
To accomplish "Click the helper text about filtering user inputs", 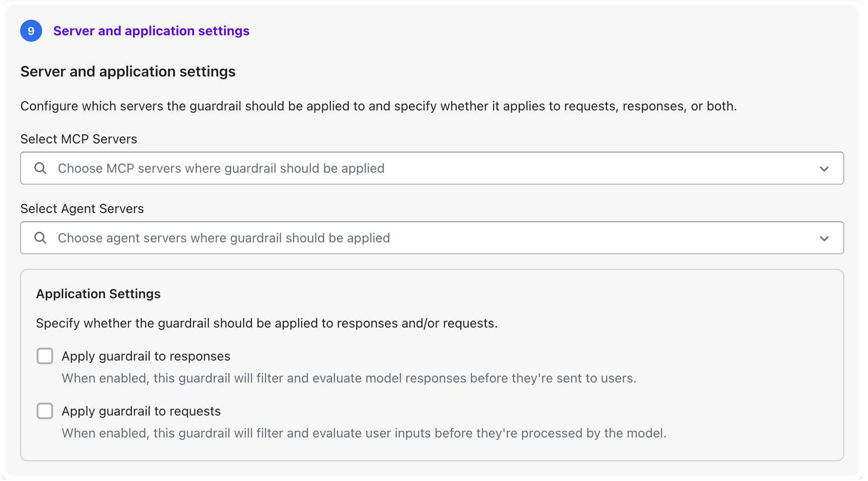I will pos(364,433).
